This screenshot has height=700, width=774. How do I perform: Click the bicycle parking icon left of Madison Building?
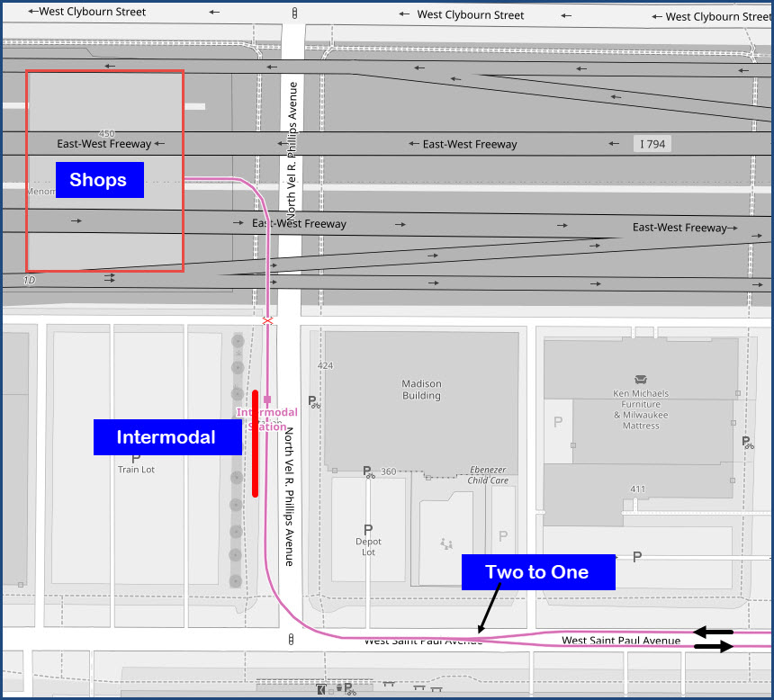313,402
